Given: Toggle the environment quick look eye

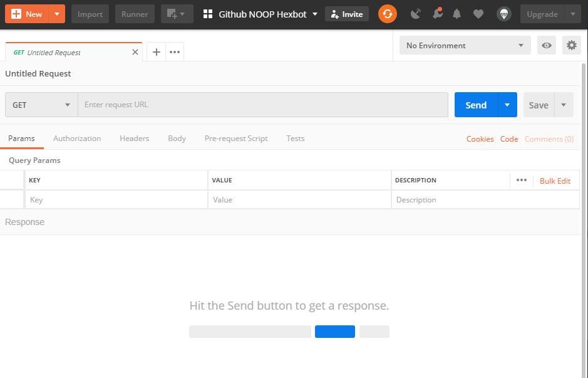Looking at the screenshot, I should tap(547, 45).
